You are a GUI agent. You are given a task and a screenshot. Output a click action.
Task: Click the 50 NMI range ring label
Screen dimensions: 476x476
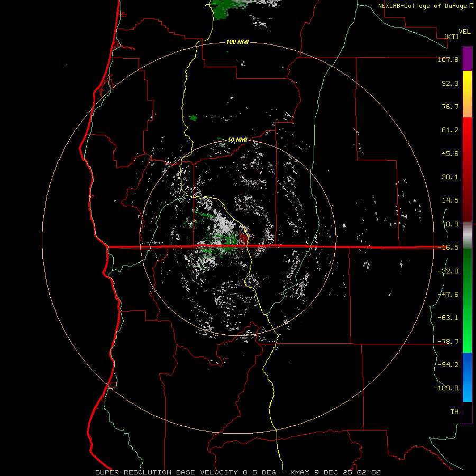(237, 140)
